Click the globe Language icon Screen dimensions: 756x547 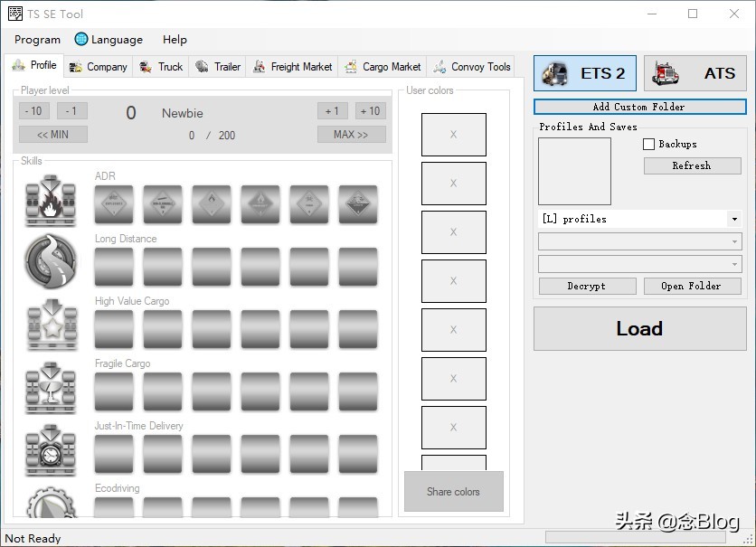tap(81, 40)
